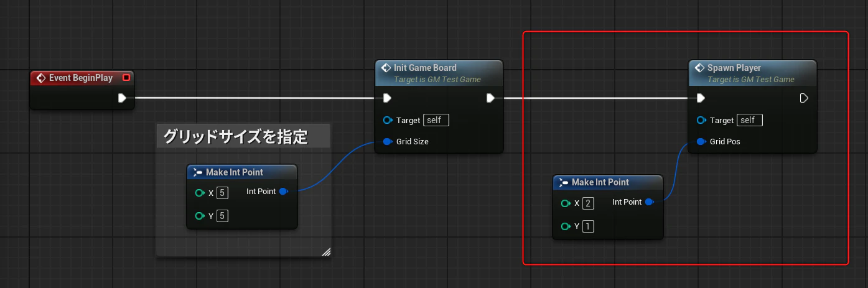Click the Grid Pos input pin

pyautogui.click(x=701, y=141)
